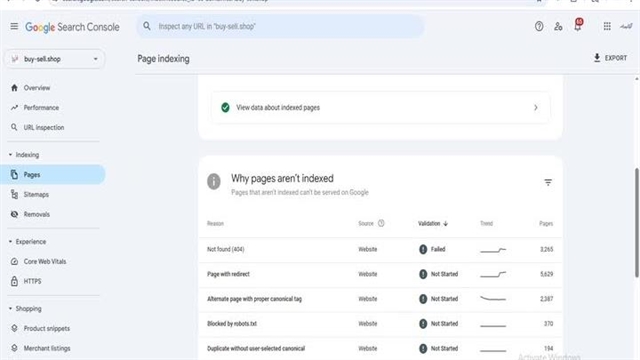Open Alternate page with proper canonical tag
The width and height of the screenshot is (640, 360).
tap(380, 299)
